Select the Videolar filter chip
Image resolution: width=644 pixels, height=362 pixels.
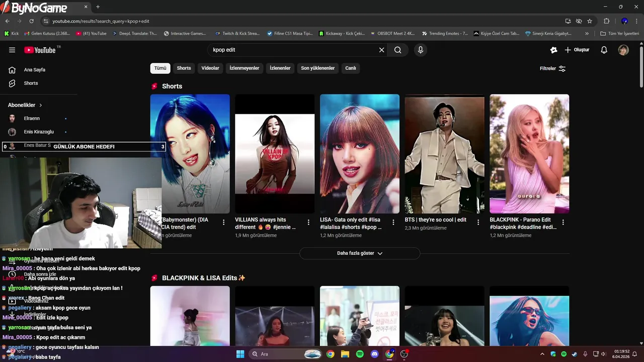coord(210,68)
